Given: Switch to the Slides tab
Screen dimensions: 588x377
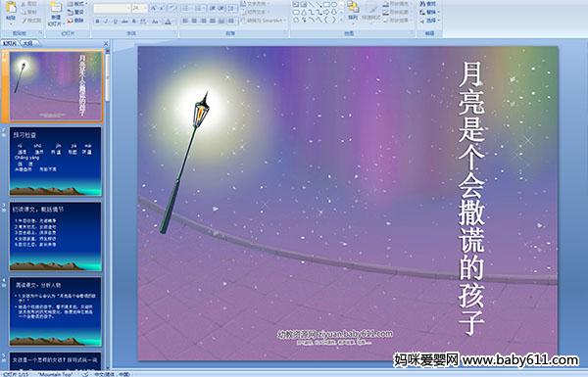Looking at the screenshot, I should point(10,43).
